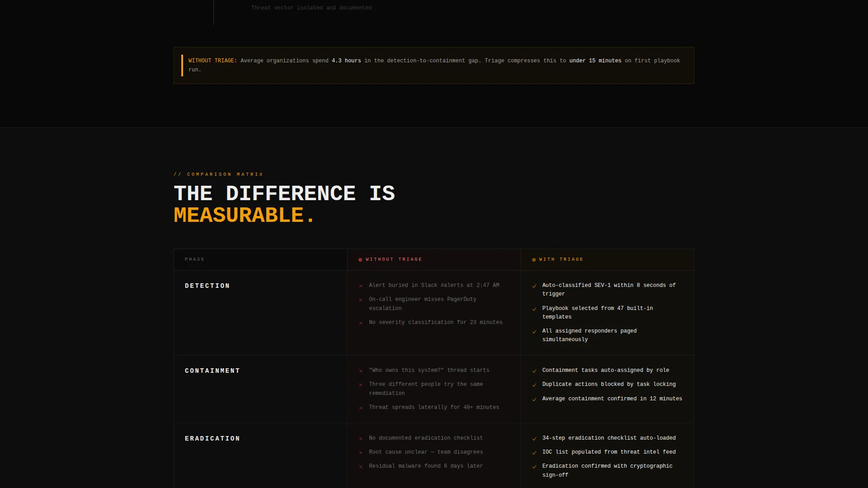This screenshot has height=488, width=868.
Task: Click the orange MEASURABLE heading word
Action: (x=244, y=215)
